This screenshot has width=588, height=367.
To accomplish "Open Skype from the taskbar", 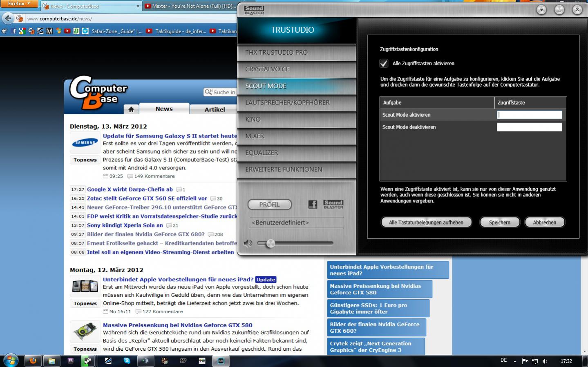I will pos(127,360).
